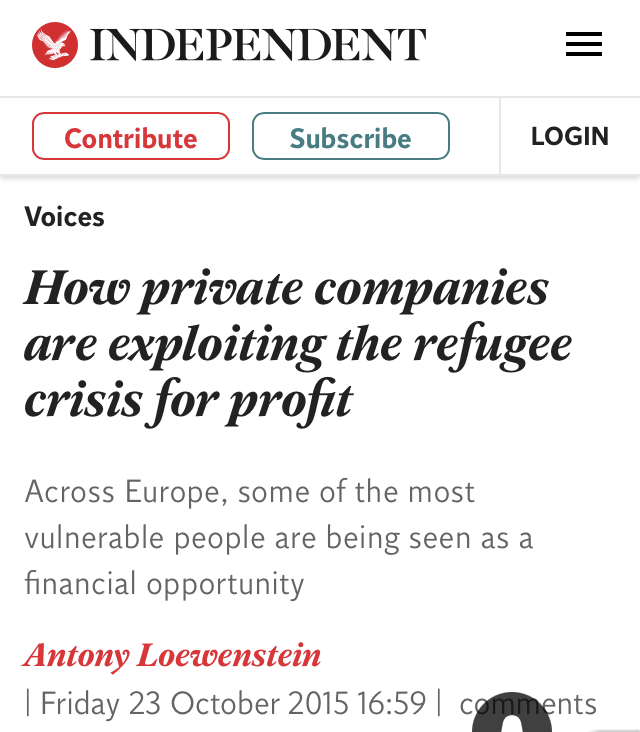Open the LOGIN page
This screenshot has width=640, height=732.
(x=570, y=136)
